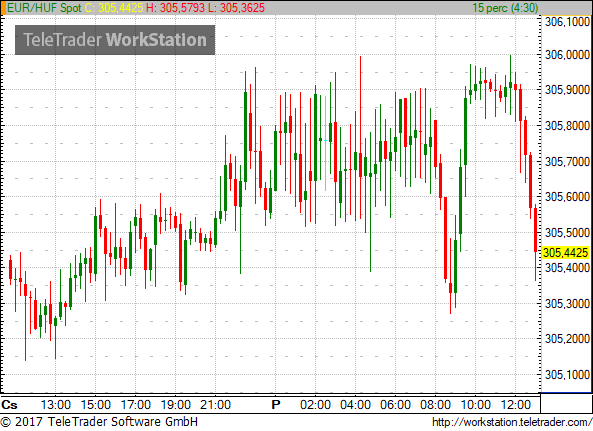
Task: Click the orange marker beside EUR/HUF title
Action: pyautogui.click(x=3, y=8)
